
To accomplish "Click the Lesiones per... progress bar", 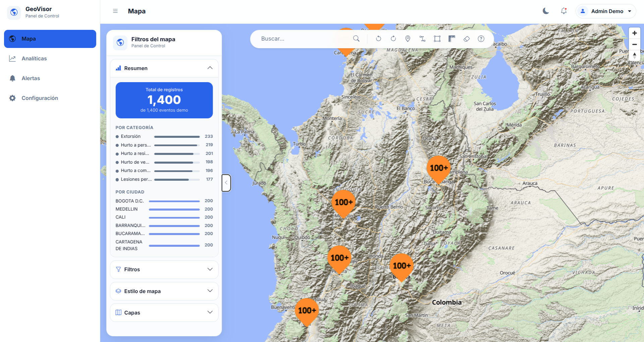I will [x=177, y=180].
